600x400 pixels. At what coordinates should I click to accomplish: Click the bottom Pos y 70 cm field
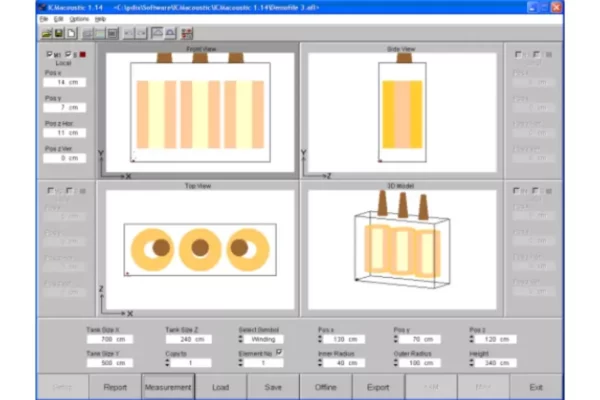coord(420,339)
